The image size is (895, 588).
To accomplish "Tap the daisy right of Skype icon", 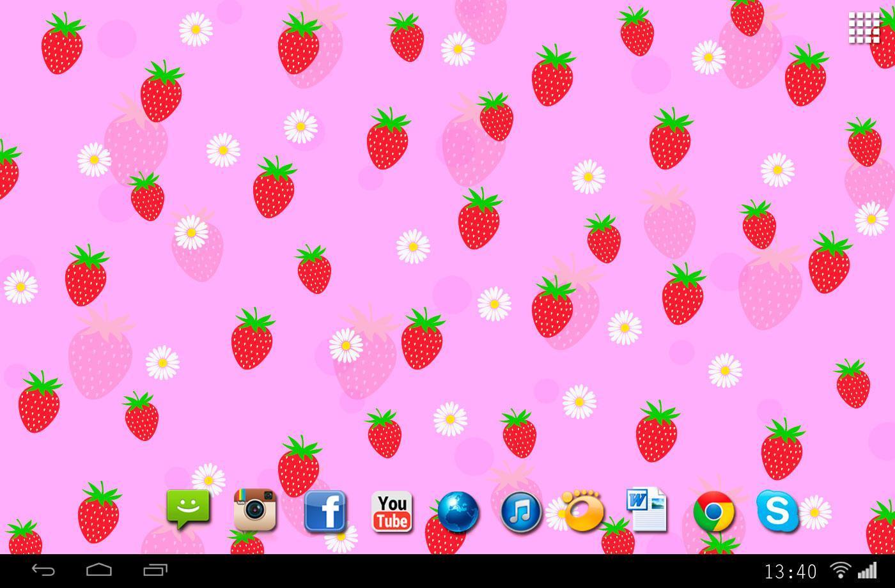I will [x=815, y=512].
